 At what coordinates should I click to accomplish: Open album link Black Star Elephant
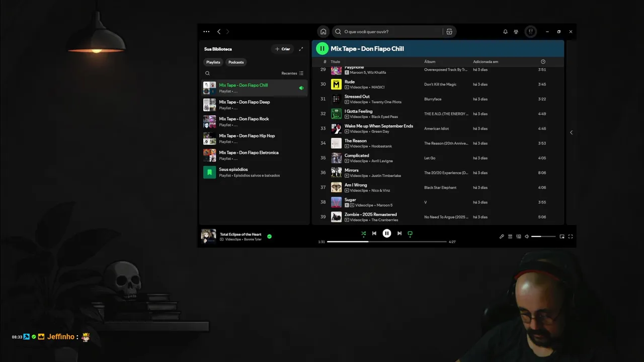pyautogui.click(x=440, y=188)
